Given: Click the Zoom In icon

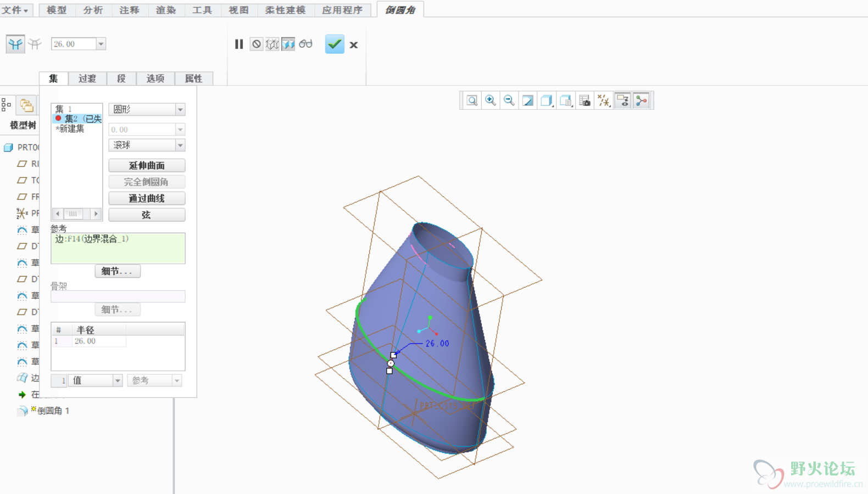Looking at the screenshot, I should coord(491,100).
